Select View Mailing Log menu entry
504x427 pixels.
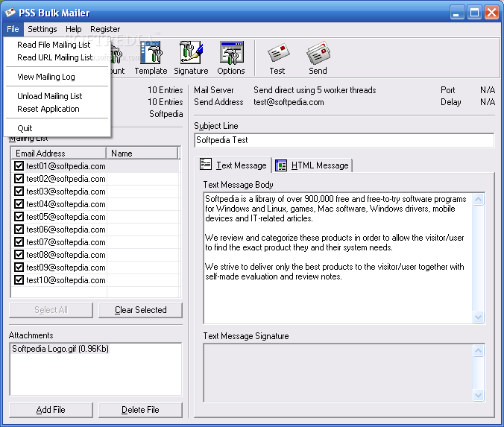click(57, 77)
